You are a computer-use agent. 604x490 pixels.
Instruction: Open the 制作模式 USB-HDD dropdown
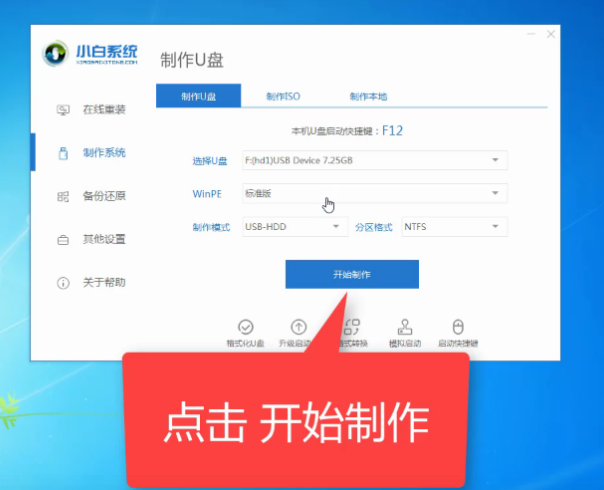pos(295,227)
